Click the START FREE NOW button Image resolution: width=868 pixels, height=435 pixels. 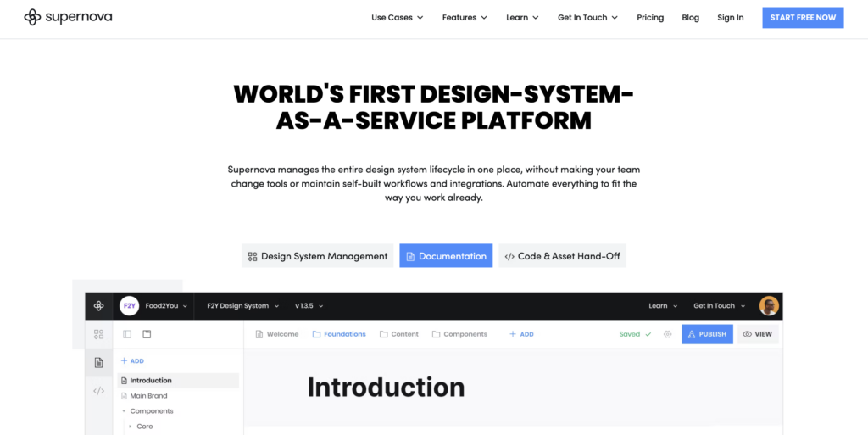802,18
